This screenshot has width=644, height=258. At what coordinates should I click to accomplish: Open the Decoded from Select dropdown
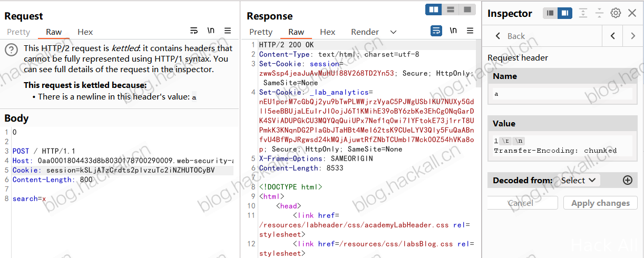tap(578, 180)
